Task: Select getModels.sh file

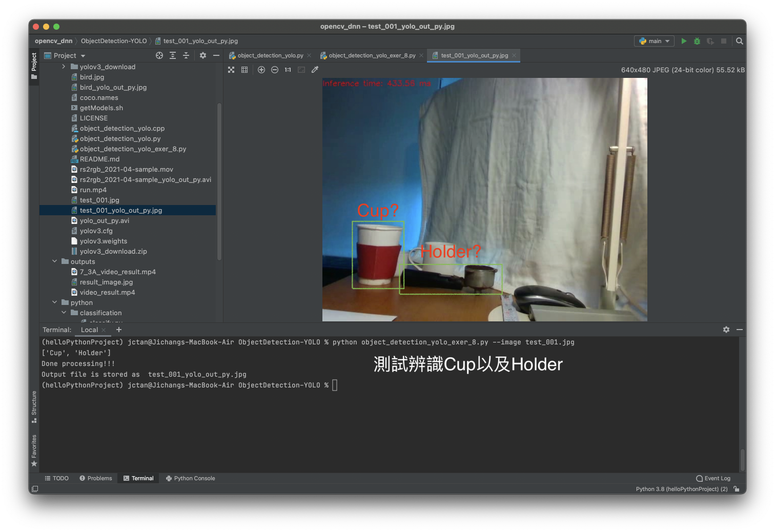Action: pos(101,108)
